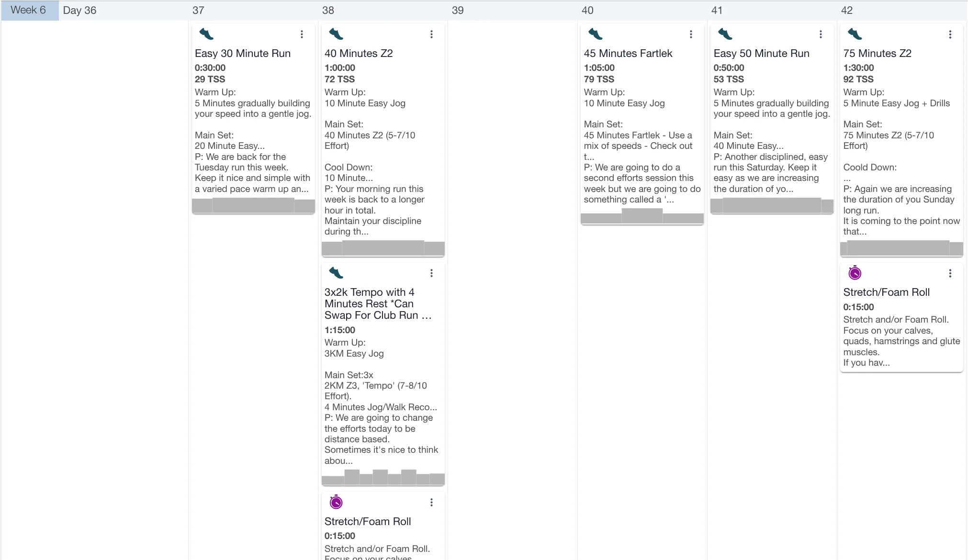Open options menu on Easy 50 Minute Run
The width and height of the screenshot is (968, 560).
click(821, 34)
